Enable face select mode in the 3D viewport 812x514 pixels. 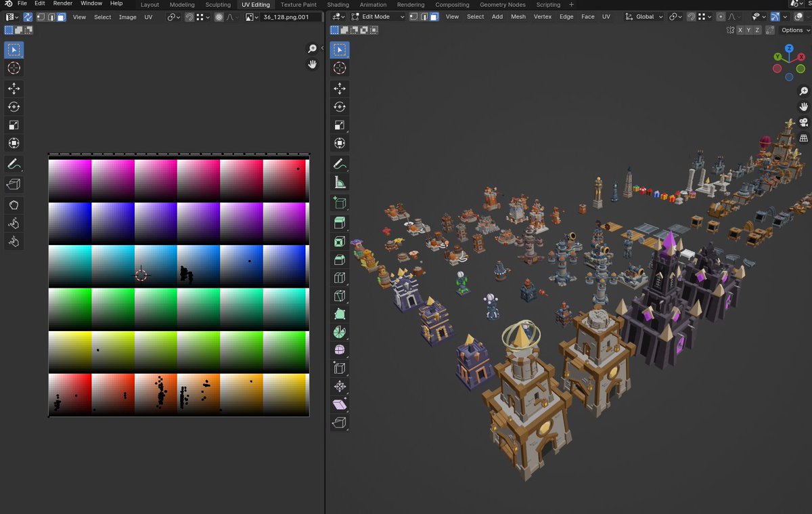pyautogui.click(x=434, y=17)
